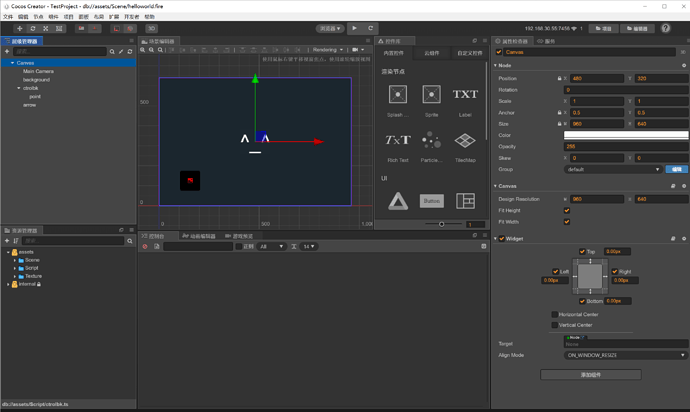Image resolution: width=690 pixels, height=412 pixels.
Task: Disable the Widget component checkbox
Action: 502,239
